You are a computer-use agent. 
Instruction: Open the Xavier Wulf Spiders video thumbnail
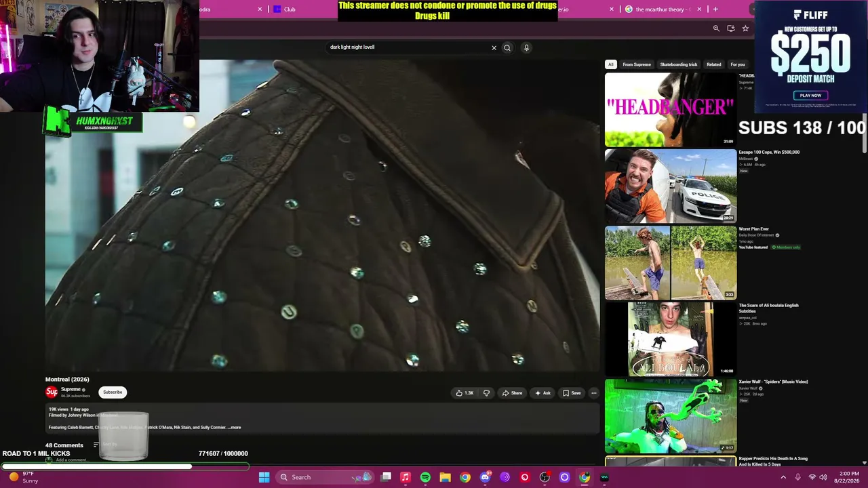[x=670, y=415]
